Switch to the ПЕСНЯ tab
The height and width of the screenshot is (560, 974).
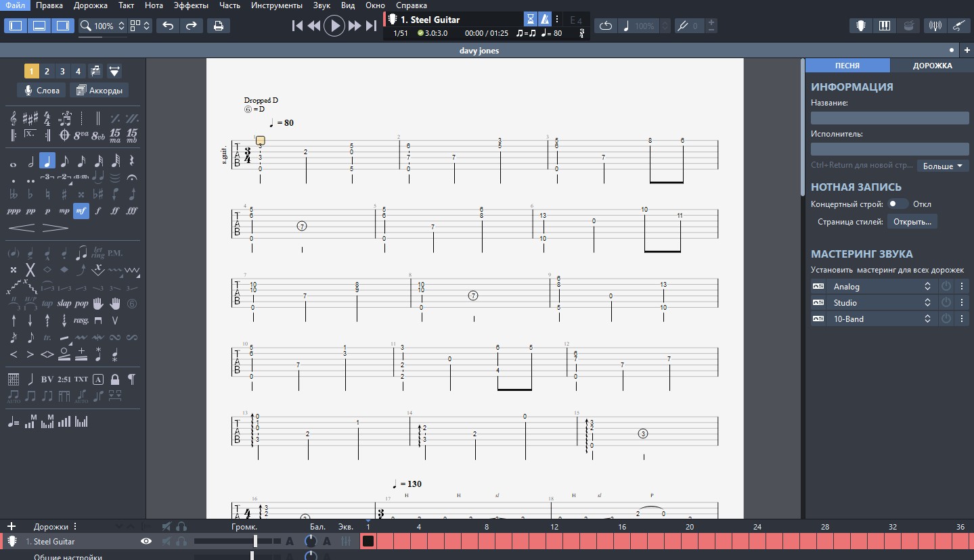[x=847, y=66]
